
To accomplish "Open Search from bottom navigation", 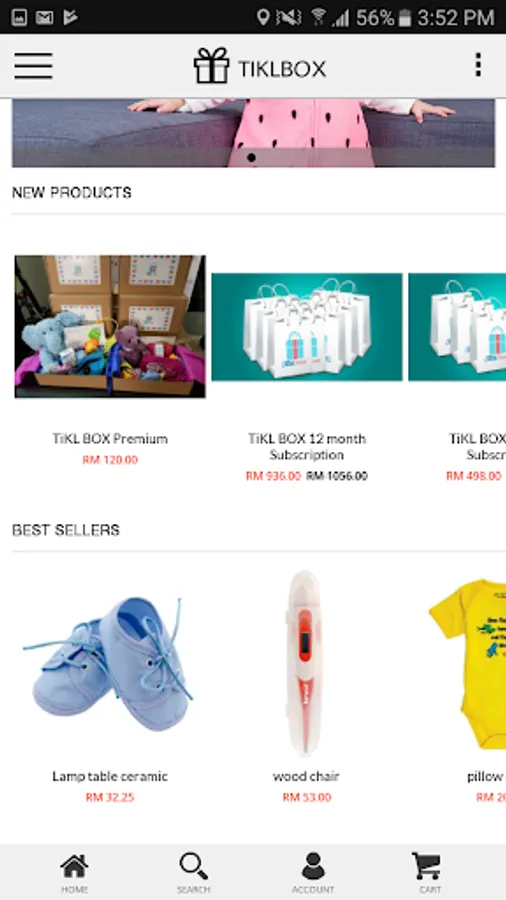I will pos(193,872).
